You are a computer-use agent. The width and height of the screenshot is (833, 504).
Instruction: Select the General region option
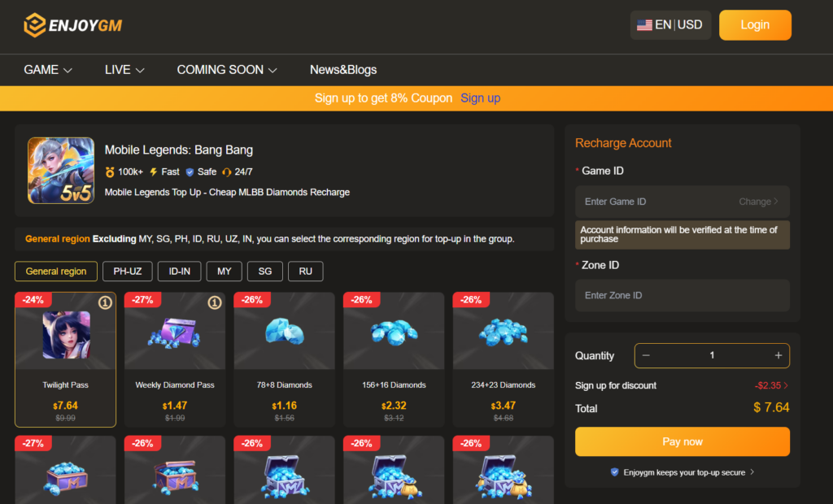click(x=56, y=272)
